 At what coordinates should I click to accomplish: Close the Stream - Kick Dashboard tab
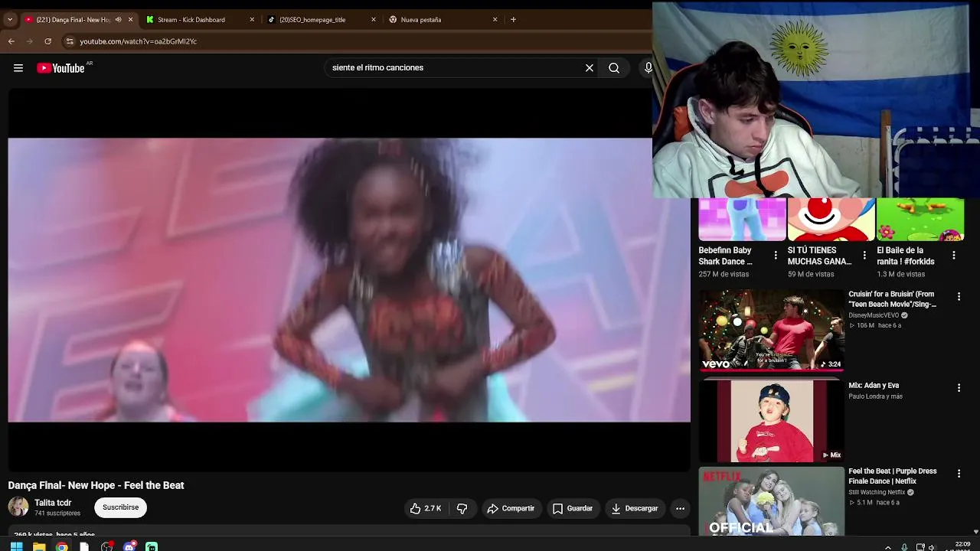tap(252, 20)
